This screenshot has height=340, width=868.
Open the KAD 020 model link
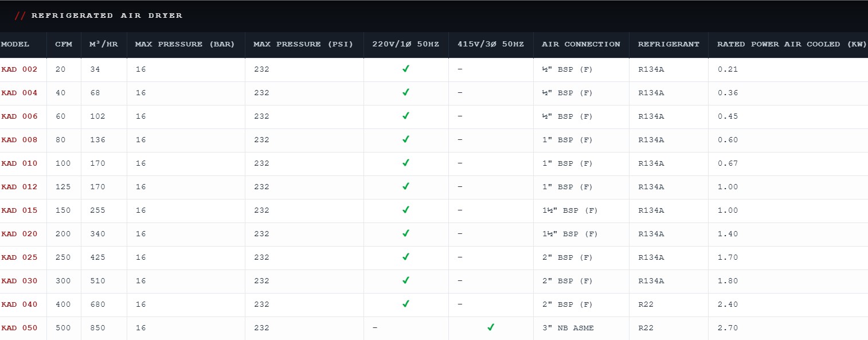click(x=19, y=234)
